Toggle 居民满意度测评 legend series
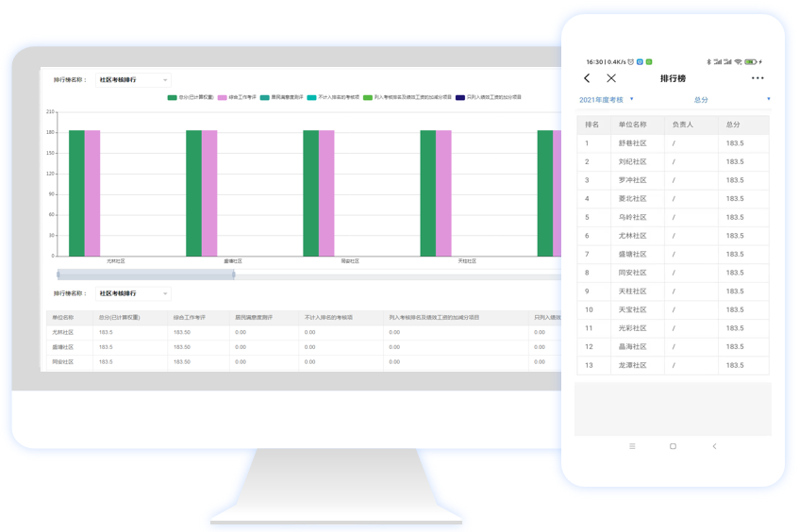 click(x=282, y=97)
